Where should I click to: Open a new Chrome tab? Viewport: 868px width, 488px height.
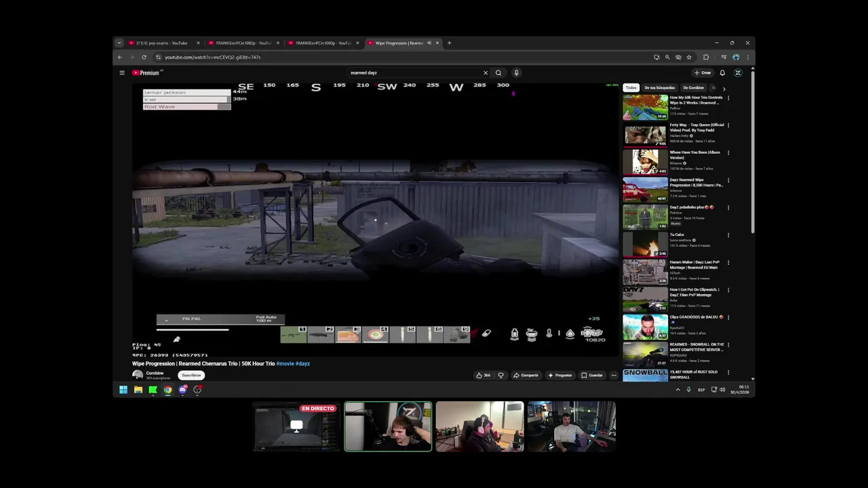coord(449,43)
